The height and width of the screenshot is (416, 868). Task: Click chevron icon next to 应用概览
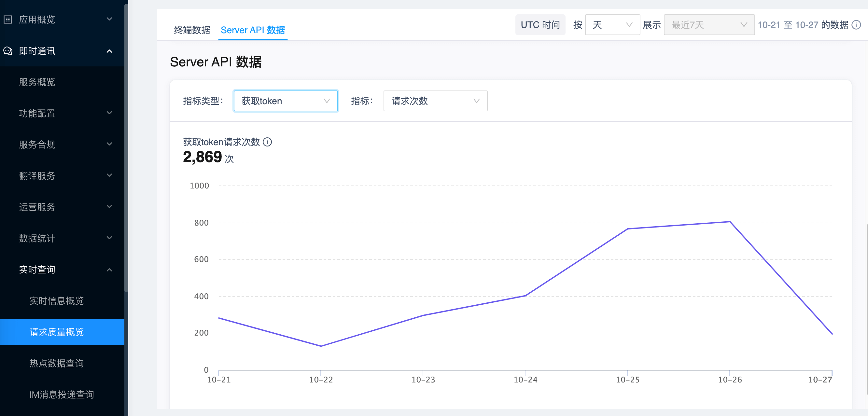[109, 19]
